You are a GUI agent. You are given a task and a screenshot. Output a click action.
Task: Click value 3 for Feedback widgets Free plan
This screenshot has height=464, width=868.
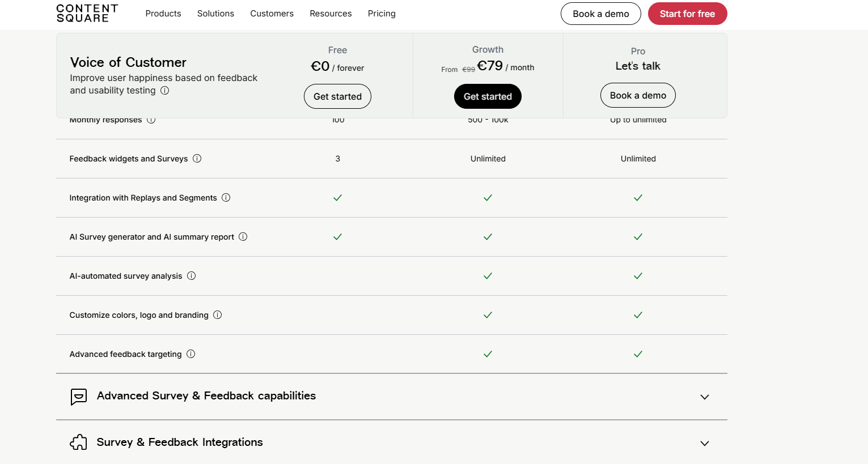pyautogui.click(x=338, y=159)
